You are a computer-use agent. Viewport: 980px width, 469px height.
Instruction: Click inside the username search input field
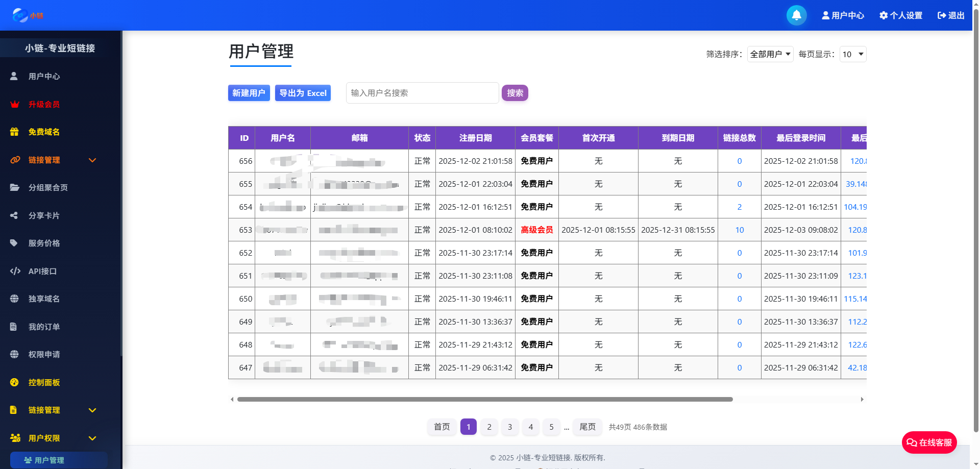pyautogui.click(x=422, y=93)
